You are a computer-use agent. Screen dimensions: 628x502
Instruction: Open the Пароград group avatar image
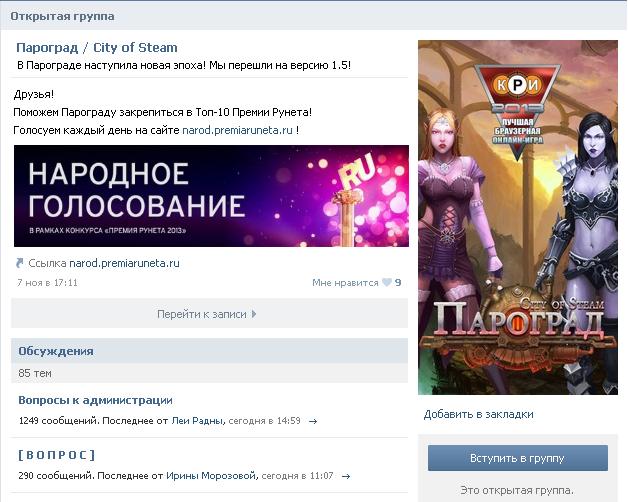coord(518,217)
